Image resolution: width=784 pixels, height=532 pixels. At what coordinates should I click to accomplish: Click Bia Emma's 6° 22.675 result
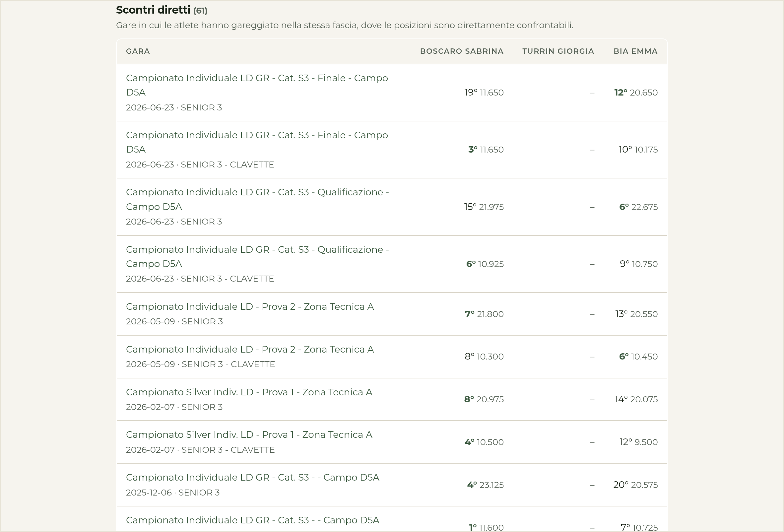pyautogui.click(x=638, y=207)
